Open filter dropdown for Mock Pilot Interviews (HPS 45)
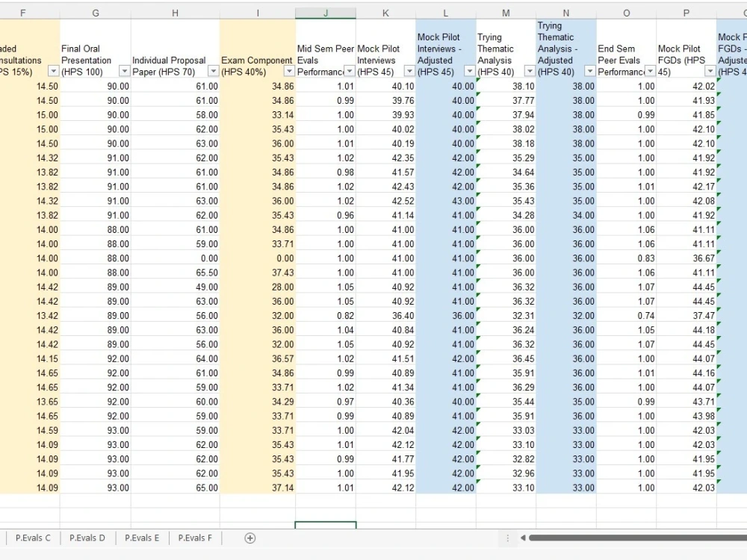This screenshot has width=747, height=560. 409,72
